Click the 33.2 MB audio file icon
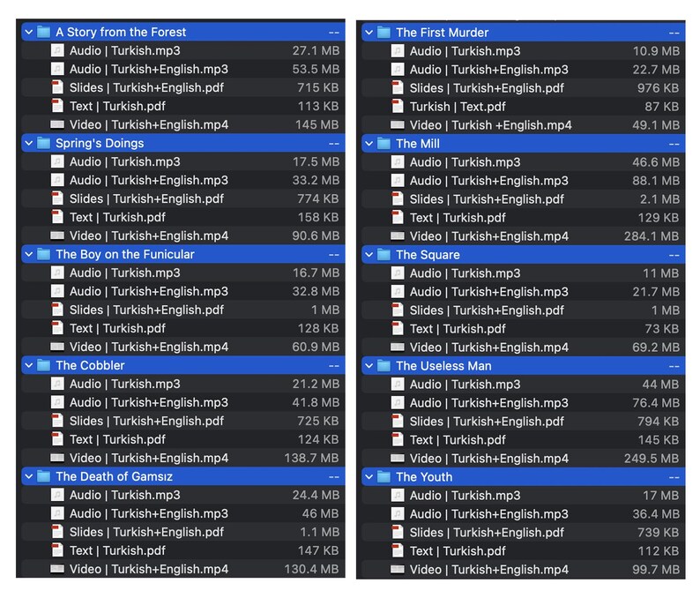Viewport: 700px width, 598px height. 57,181
